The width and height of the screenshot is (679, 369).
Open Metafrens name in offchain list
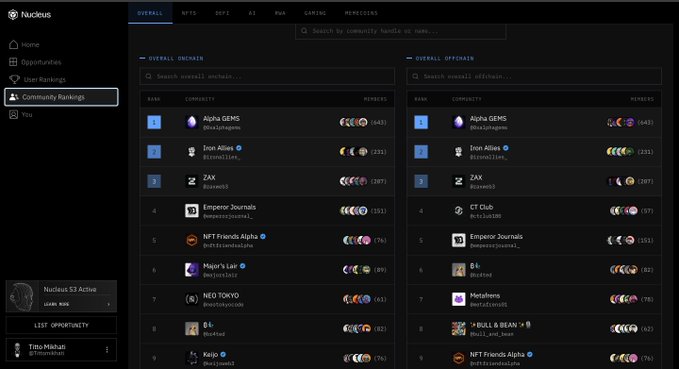click(485, 295)
